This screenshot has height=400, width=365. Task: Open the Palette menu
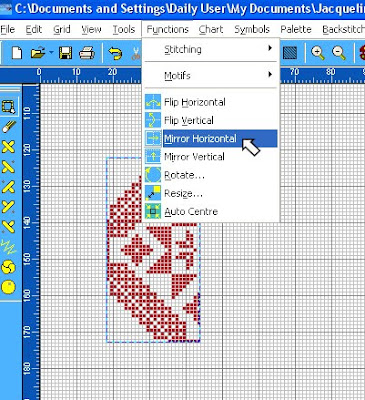296,30
